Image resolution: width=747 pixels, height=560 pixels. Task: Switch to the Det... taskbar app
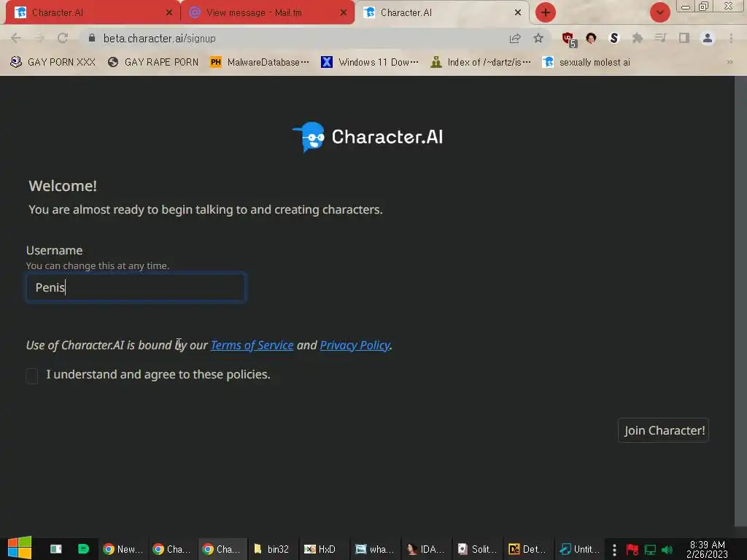pos(527,549)
